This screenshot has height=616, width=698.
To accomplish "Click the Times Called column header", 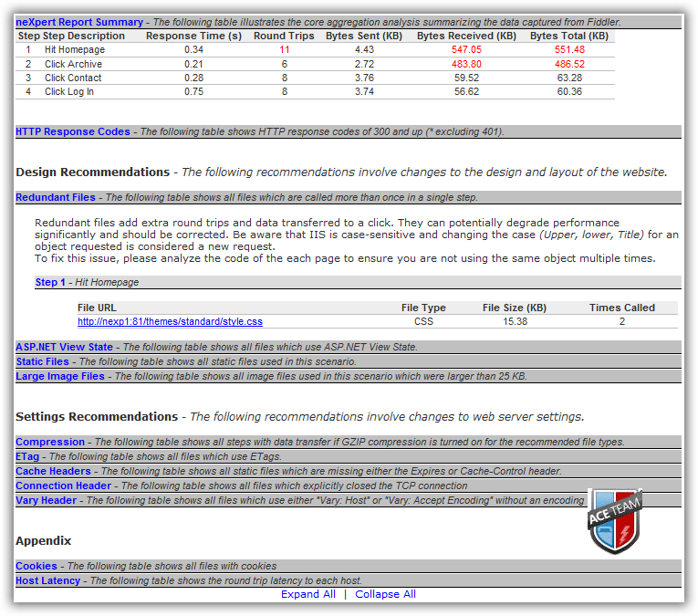I will coord(622,308).
